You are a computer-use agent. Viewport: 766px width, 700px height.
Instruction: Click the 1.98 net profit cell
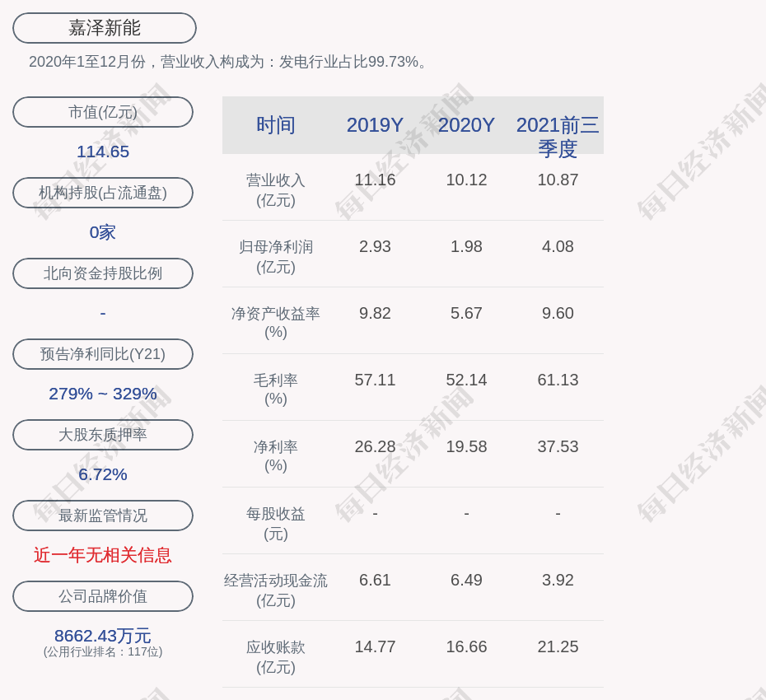click(x=466, y=247)
